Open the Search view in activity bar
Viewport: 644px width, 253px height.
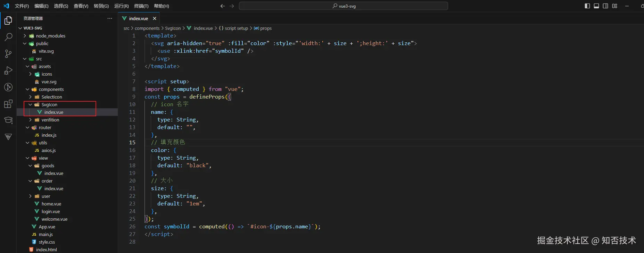pos(8,37)
